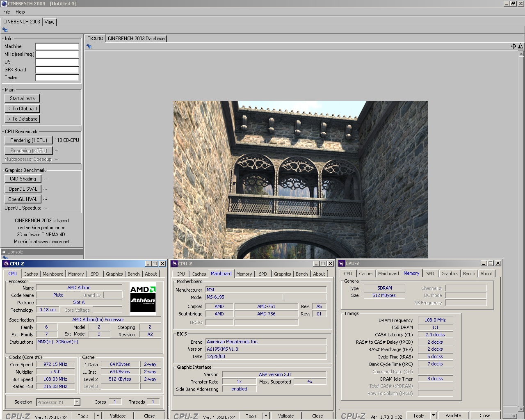Click the picture panel scroll down arrow
The image size is (525, 420).
tap(521, 409)
